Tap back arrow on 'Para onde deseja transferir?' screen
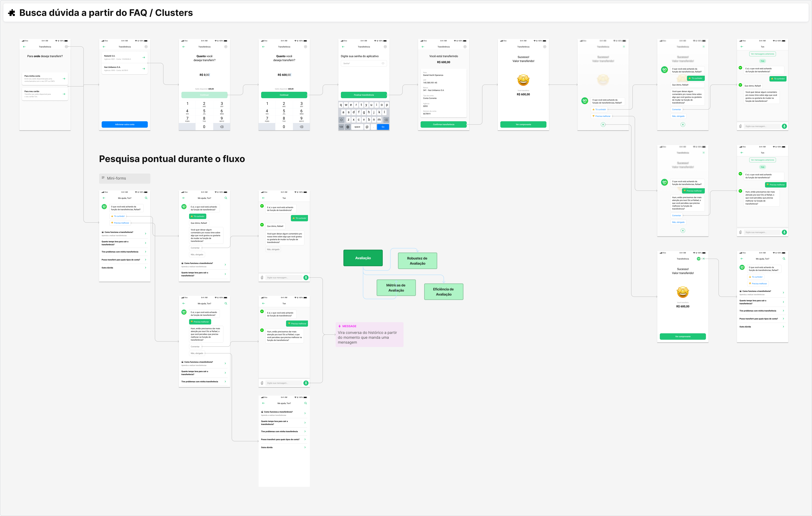The width and height of the screenshot is (812, 516). click(x=24, y=47)
